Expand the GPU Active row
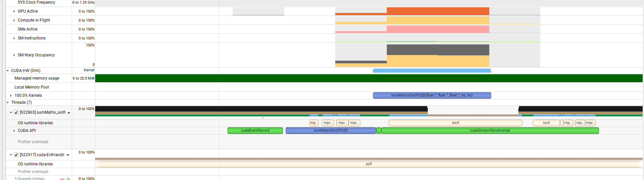This screenshot has width=644, height=180. (14, 11)
